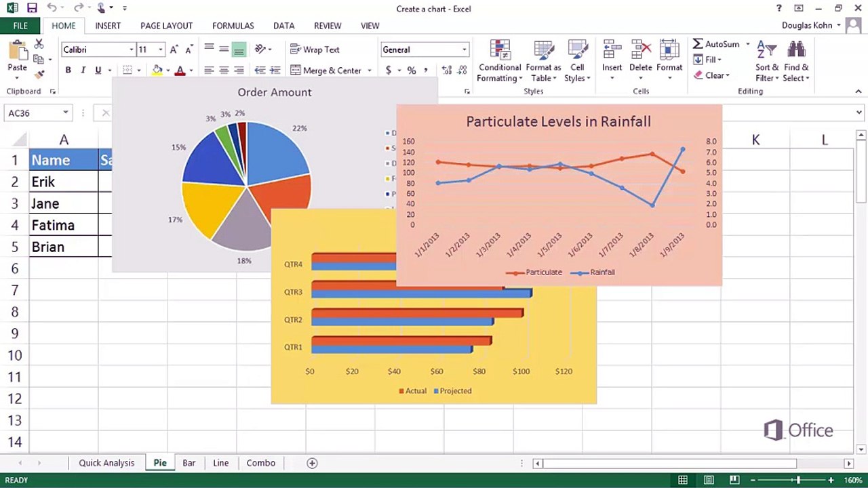Open the General number format dropdown

click(x=464, y=49)
